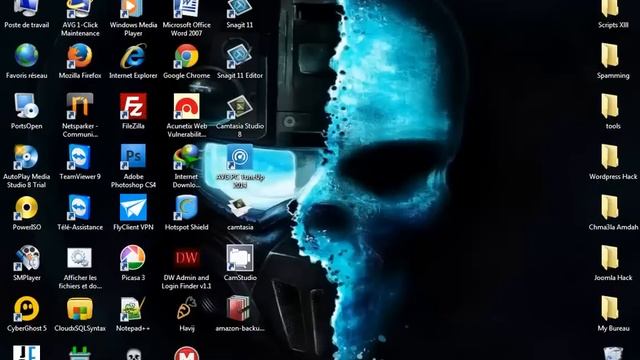Screen dimensions: 640x360
Task: Launch Acunetix Web Vulnerability scanner
Action: coord(187,106)
